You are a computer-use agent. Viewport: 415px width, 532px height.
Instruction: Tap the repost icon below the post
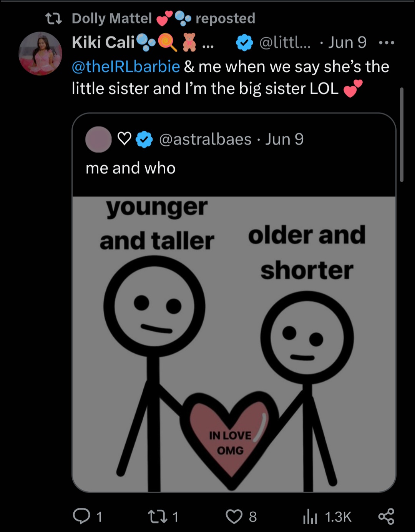click(x=157, y=516)
